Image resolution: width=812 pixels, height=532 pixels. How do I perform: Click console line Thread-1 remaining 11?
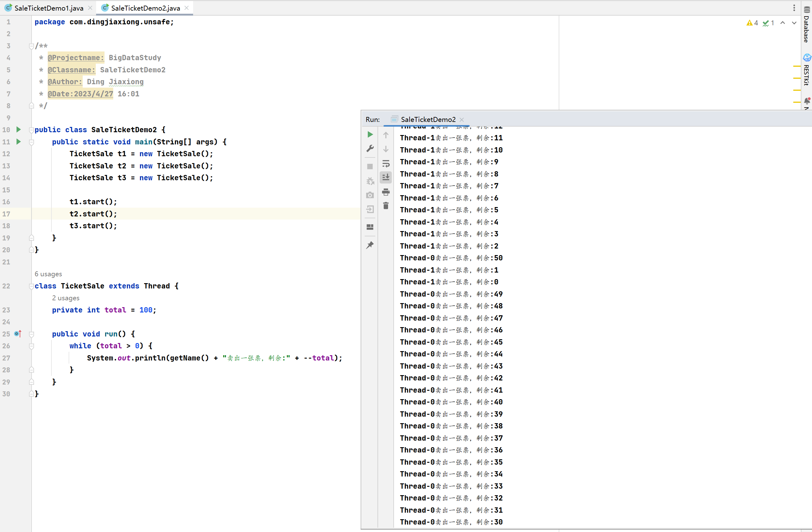[451, 138]
